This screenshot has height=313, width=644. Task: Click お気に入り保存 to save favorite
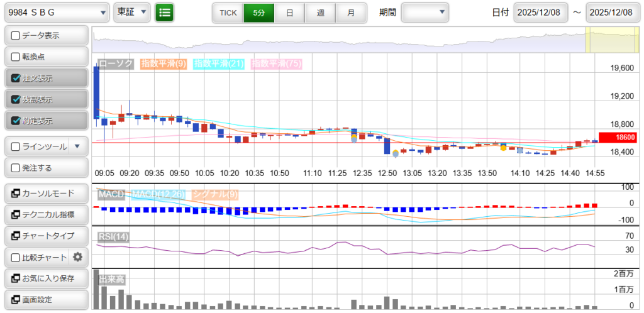coord(45,278)
